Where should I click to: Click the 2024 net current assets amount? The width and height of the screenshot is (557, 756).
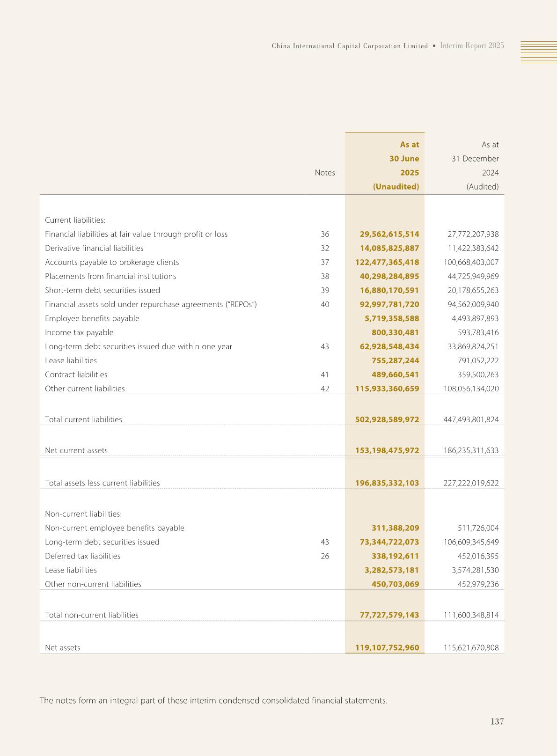coord(471,450)
